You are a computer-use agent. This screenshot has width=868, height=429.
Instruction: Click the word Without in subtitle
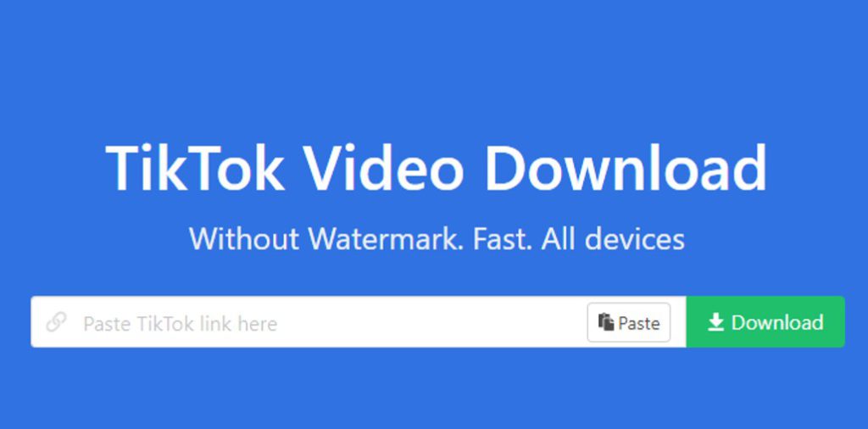244,239
